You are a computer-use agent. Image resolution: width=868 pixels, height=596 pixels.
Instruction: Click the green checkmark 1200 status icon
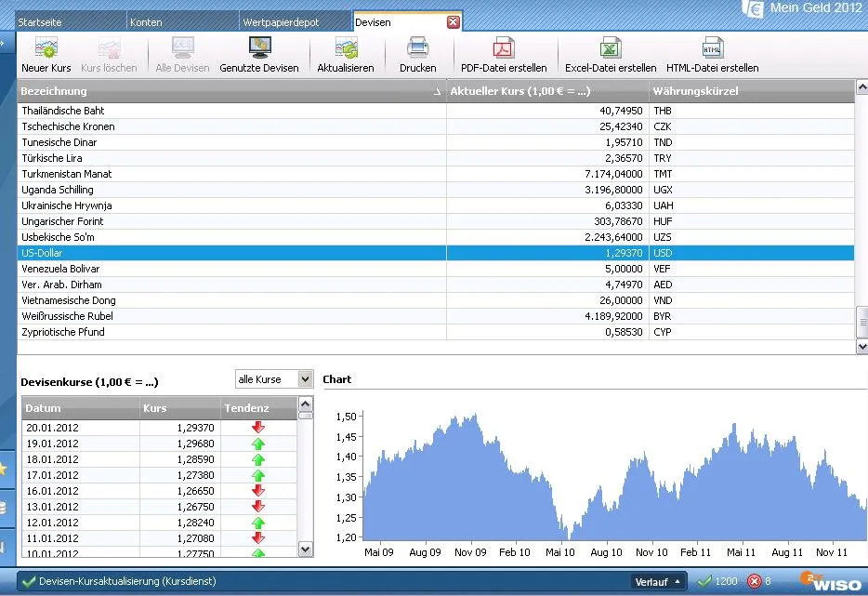(704, 581)
